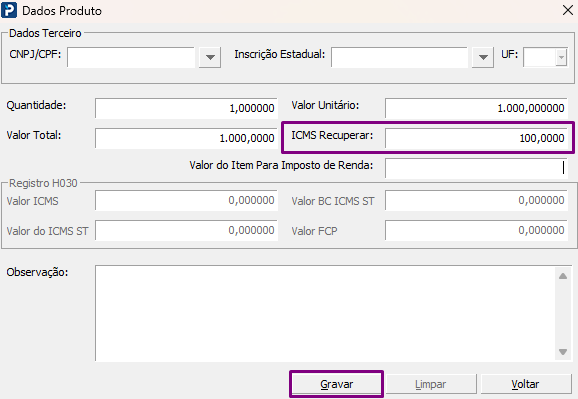The image size is (578, 399).
Task: Click the Valor BC ICMS ST field
Action: coord(476,201)
